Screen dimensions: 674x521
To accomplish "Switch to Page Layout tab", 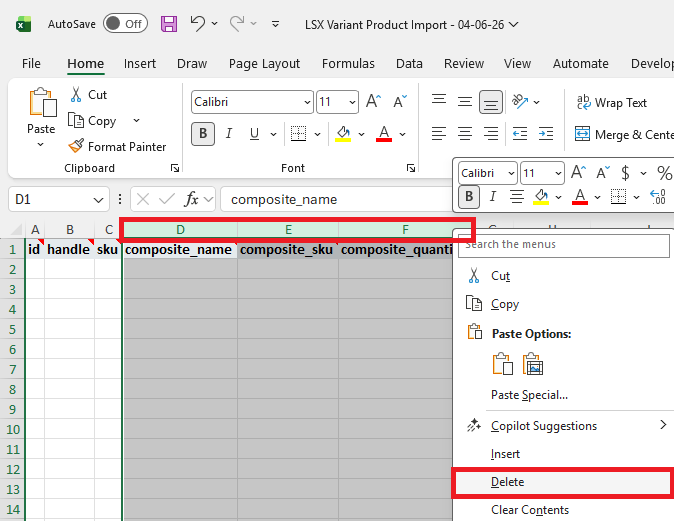I will [264, 64].
